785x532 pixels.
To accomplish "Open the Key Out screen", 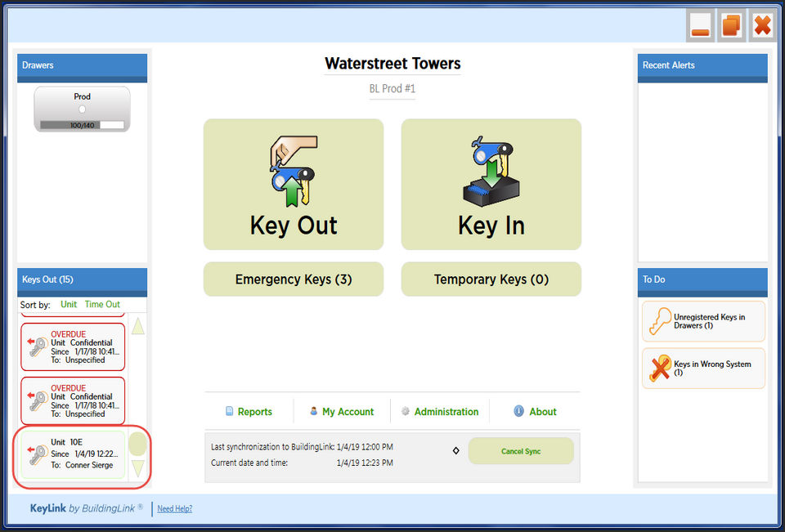I will 294,184.
